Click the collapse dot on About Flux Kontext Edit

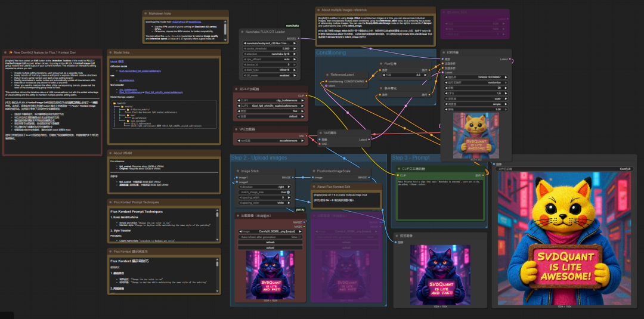point(314,187)
